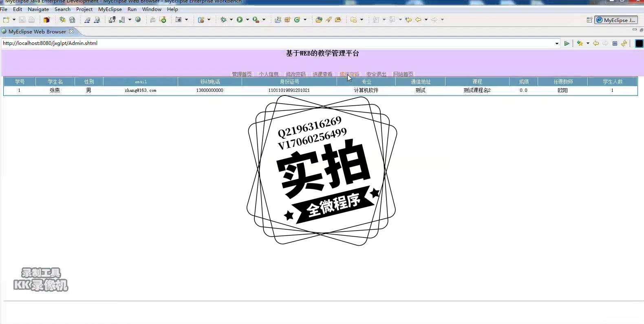
Task: Click the New file toolbar icon
Action: (6, 20)
